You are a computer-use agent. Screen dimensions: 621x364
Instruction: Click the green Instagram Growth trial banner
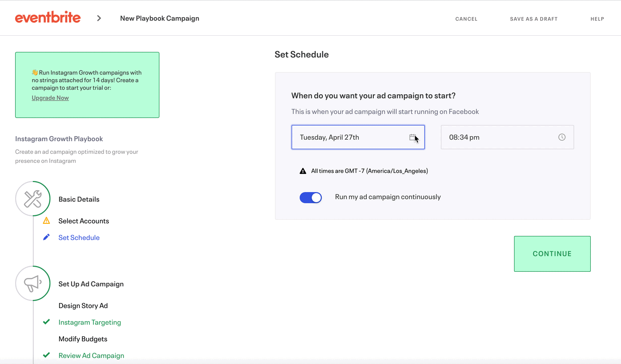(x=87, y=85)
